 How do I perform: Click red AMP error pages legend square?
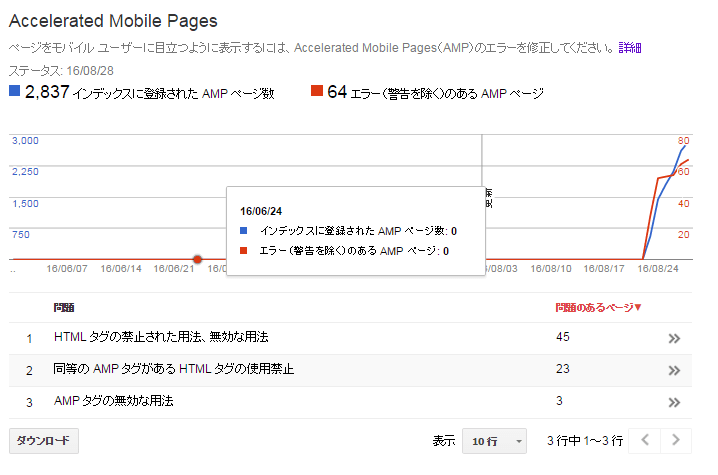pyautogui.click(x=317, y=92)
